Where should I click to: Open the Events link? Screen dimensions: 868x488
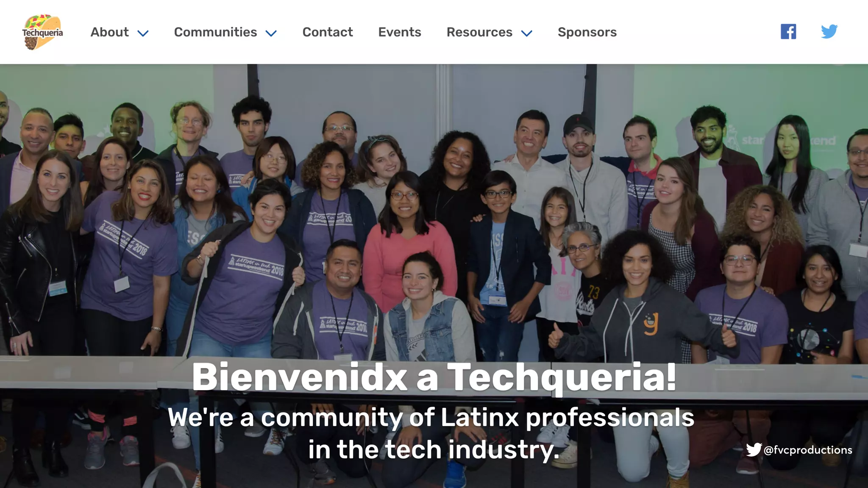tap(400, 32)
